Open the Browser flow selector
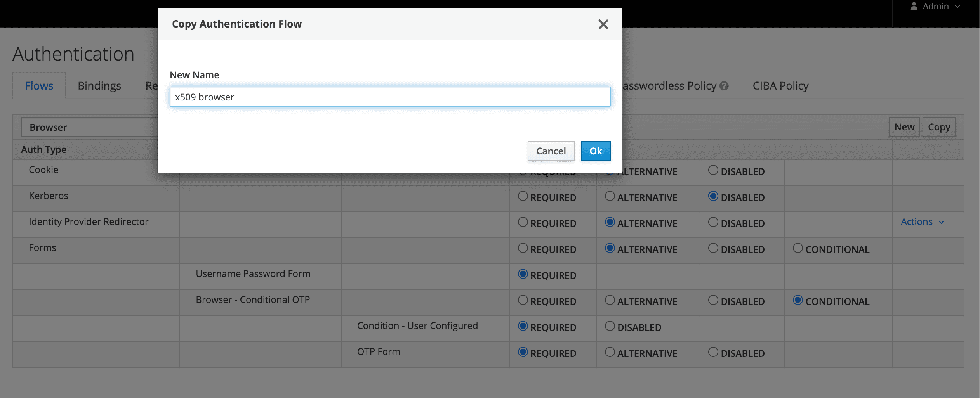980x398 pixels. click(89, 127)
